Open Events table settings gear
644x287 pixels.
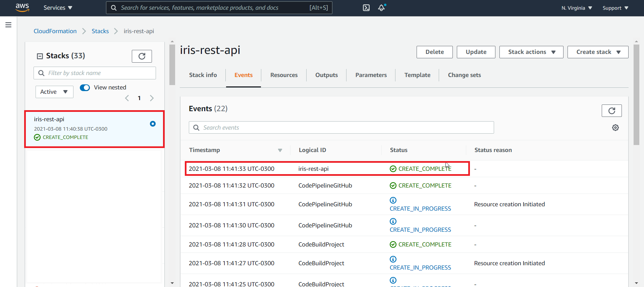(615, 128)
